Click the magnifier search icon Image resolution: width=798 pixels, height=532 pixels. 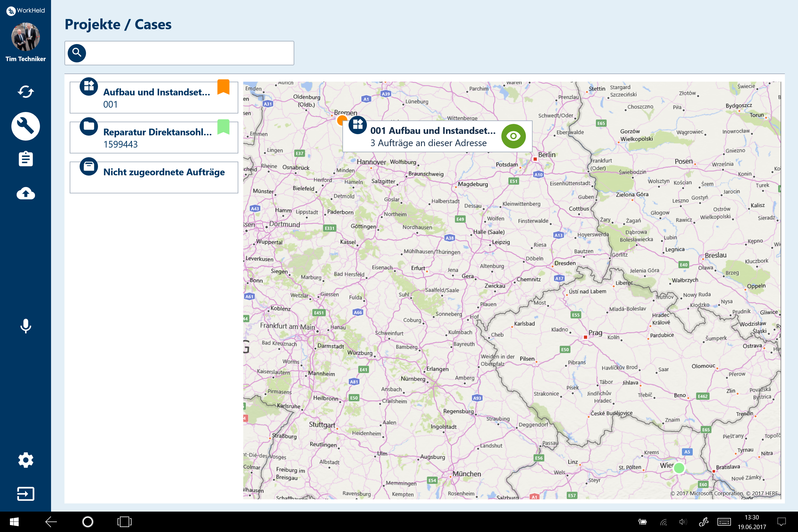[77, 53]
